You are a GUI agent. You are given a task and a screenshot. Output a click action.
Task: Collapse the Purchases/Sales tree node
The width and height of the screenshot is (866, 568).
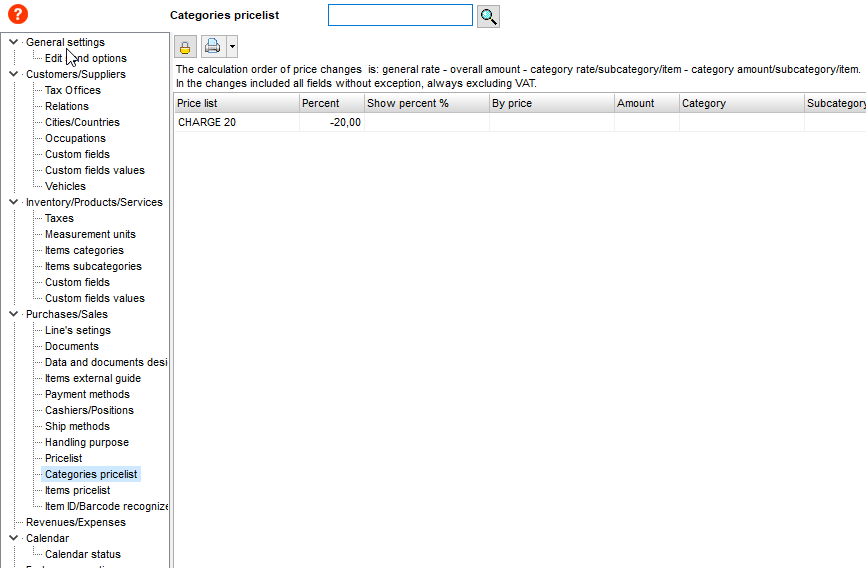14,314
